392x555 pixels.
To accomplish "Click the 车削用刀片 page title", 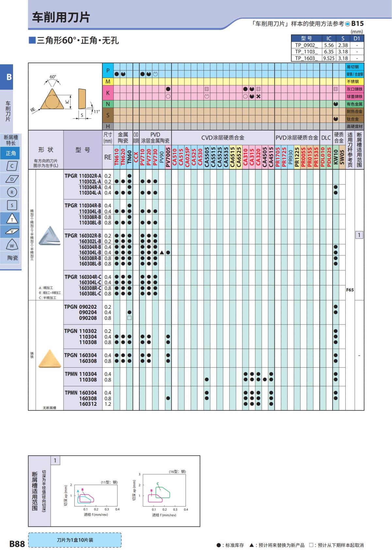I will [61, 17].
